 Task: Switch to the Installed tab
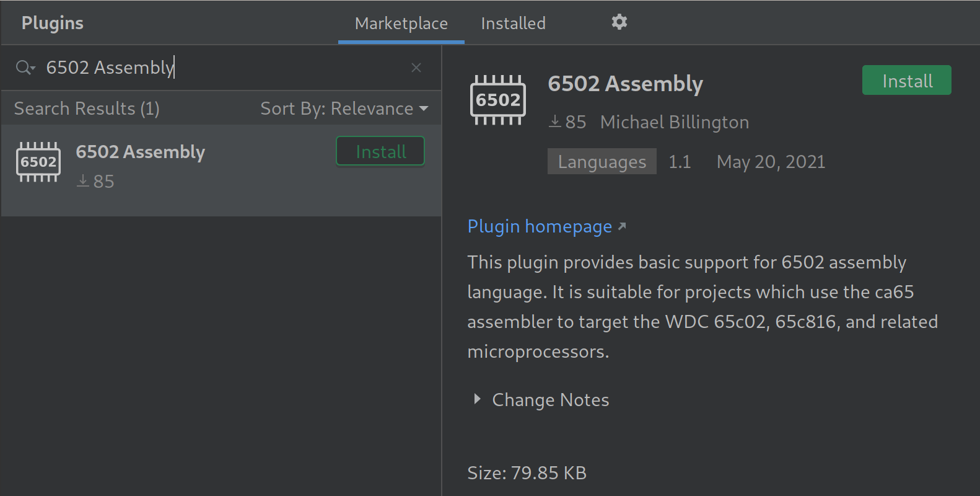click(513, 24)
